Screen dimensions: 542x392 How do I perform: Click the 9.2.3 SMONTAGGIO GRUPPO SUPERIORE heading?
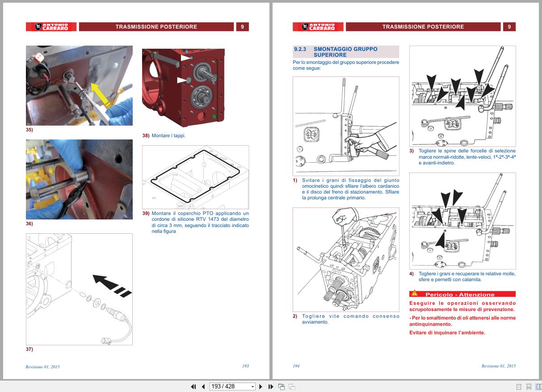point(346,52)
